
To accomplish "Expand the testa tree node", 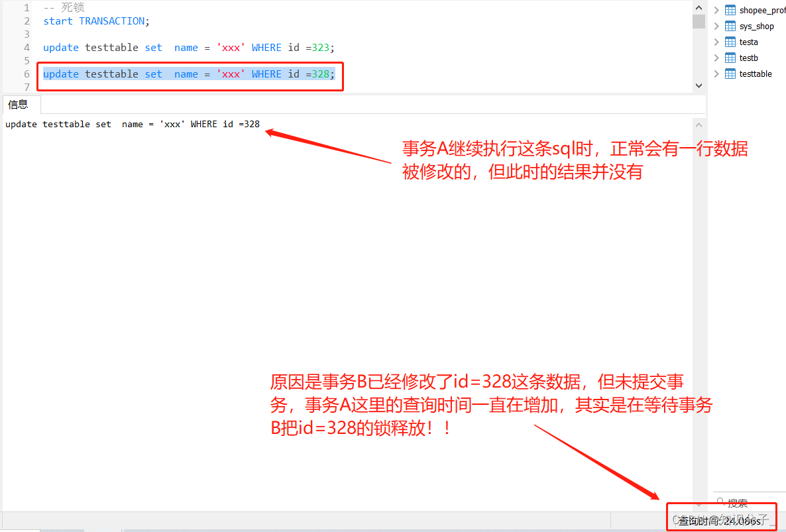I will [x=717, y=42].
